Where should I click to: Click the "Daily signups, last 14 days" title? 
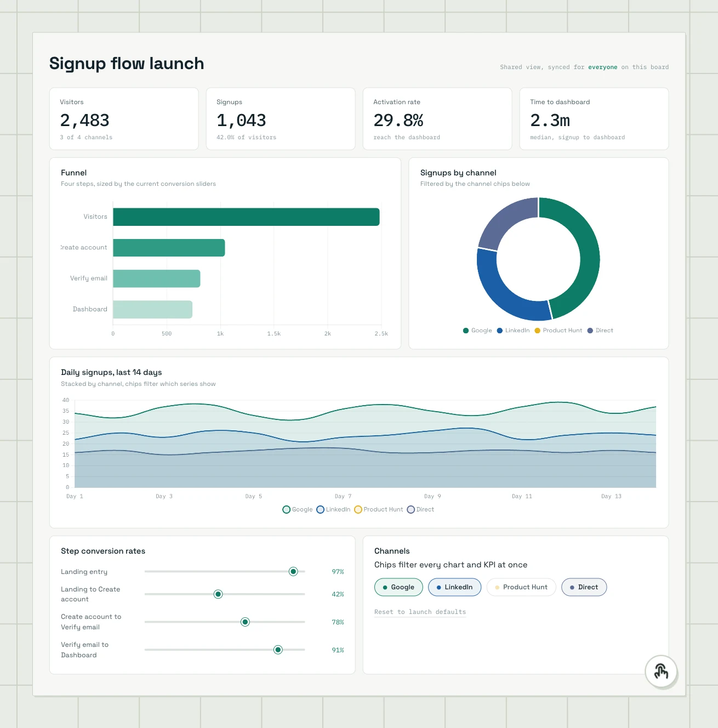pyautogui.click(x=111, y=372)
